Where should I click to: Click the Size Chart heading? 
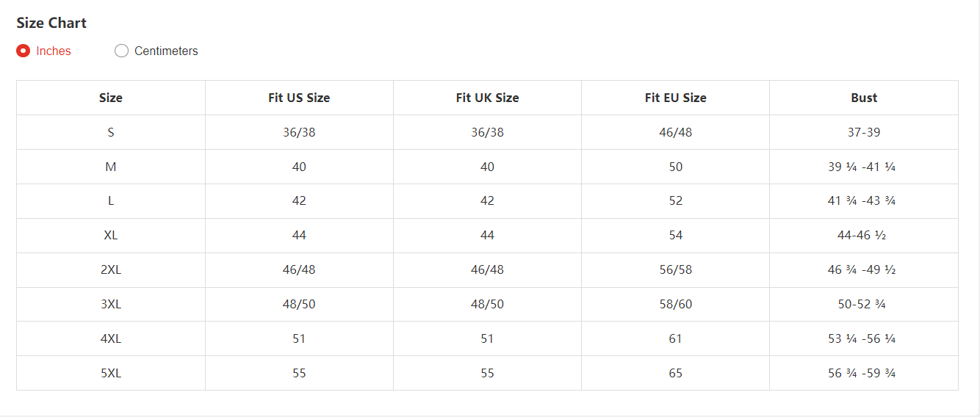click(x=51, y=23)
